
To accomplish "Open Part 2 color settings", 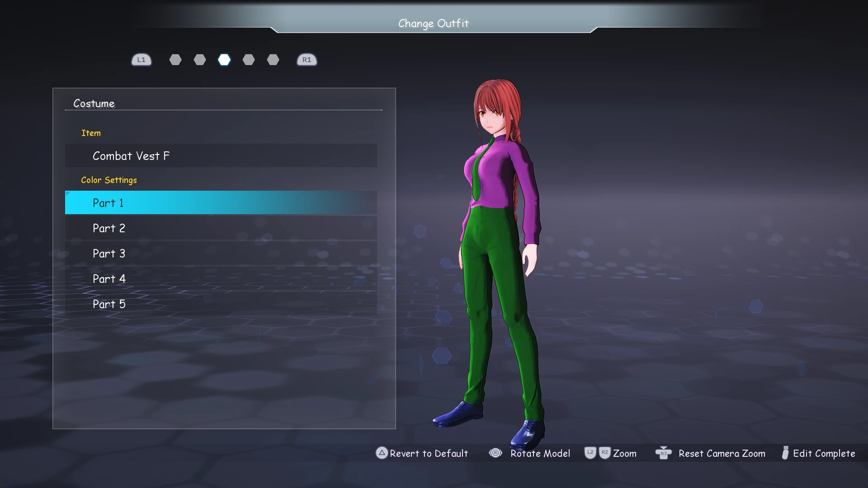I will tap(221, 228).
